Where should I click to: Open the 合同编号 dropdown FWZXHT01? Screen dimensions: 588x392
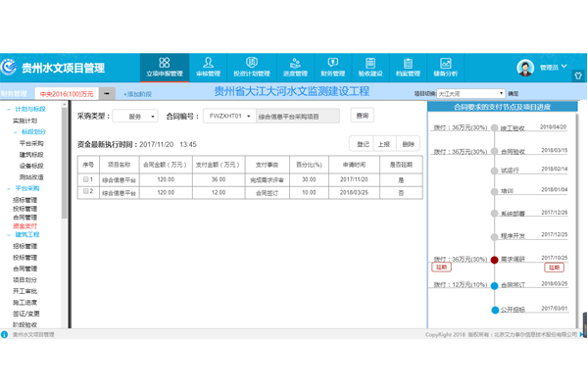click(228, 117)
